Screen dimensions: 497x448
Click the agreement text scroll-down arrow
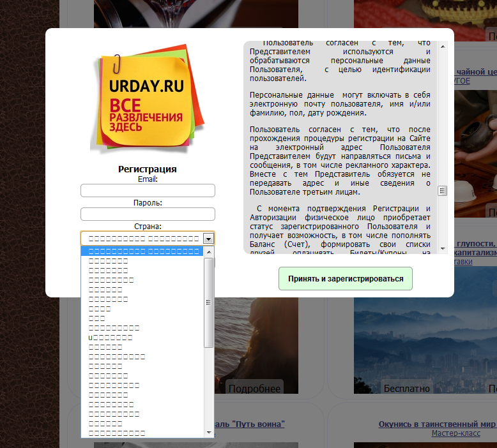point(443,249)
